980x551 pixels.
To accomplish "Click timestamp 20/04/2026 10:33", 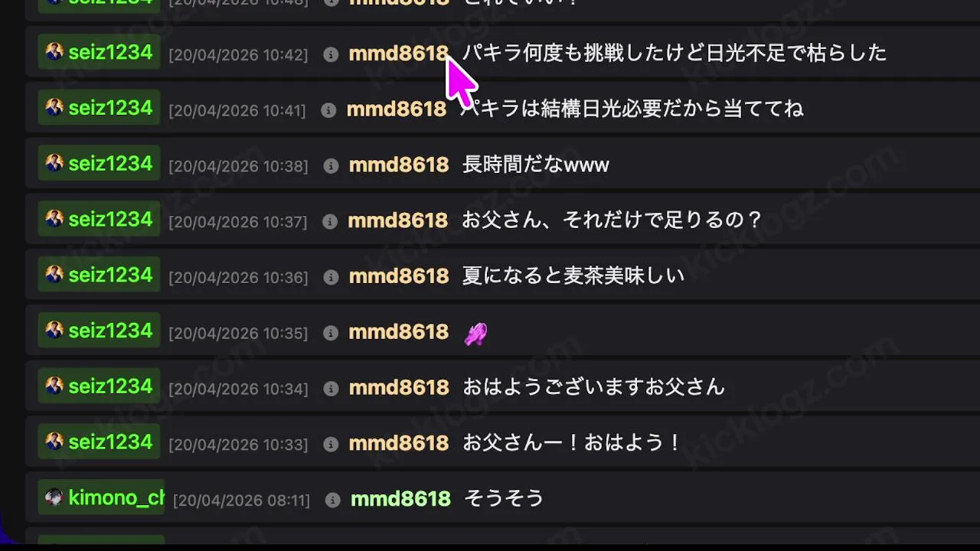I will tap(238, 445).
